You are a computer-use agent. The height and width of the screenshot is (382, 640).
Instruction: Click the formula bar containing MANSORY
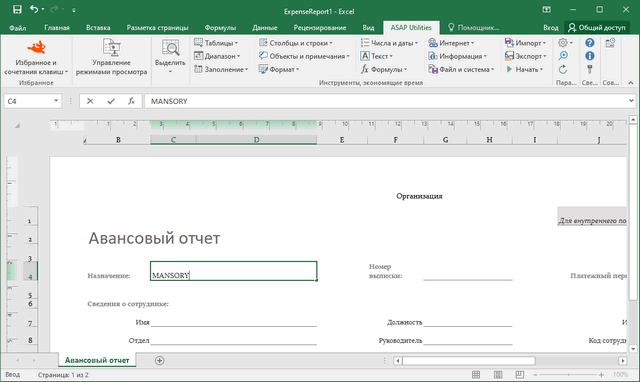pos(385,101)
